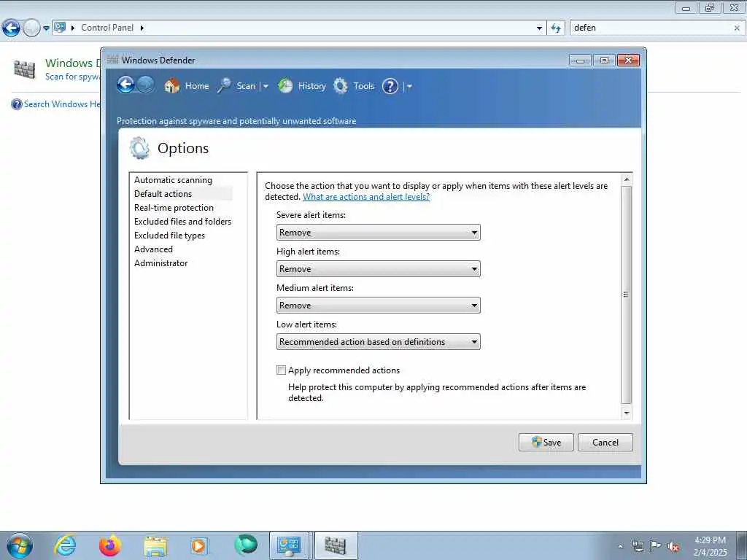
Task: Click Control Panel back navigation button
Action: click(12, 28)
